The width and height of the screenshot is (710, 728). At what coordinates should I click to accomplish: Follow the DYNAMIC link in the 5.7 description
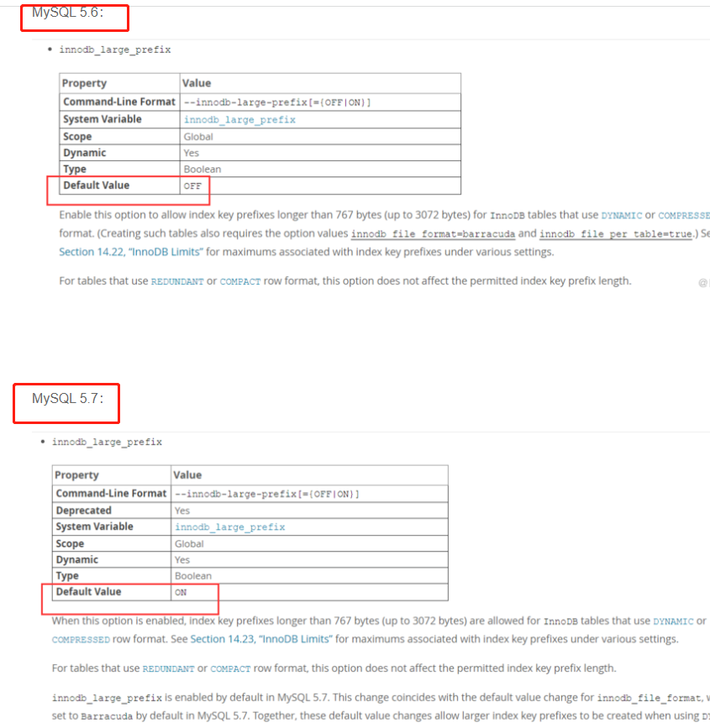673,621
